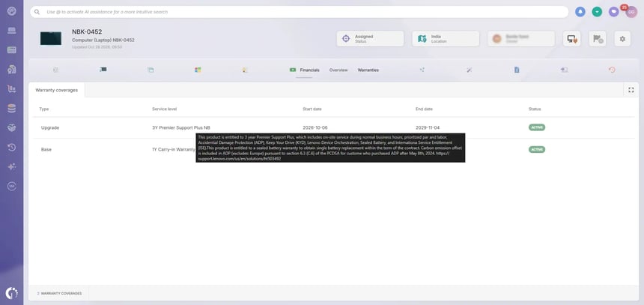644x305 pixels.
Task: Select the magic wand tab icon
Action: [x=469, y=70]
